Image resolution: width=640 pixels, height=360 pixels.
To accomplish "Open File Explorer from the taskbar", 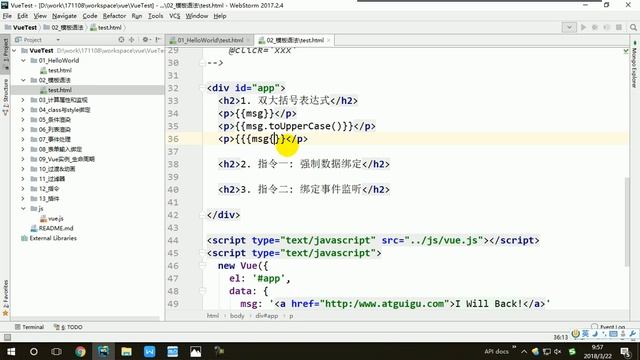I will pos(127,351).
